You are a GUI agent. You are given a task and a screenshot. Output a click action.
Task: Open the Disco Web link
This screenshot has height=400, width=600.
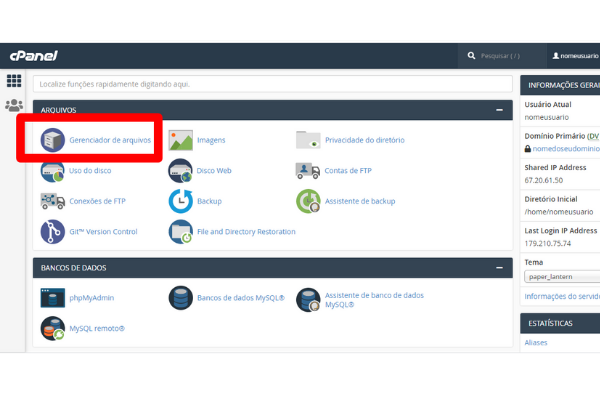[x=214, y=171]
